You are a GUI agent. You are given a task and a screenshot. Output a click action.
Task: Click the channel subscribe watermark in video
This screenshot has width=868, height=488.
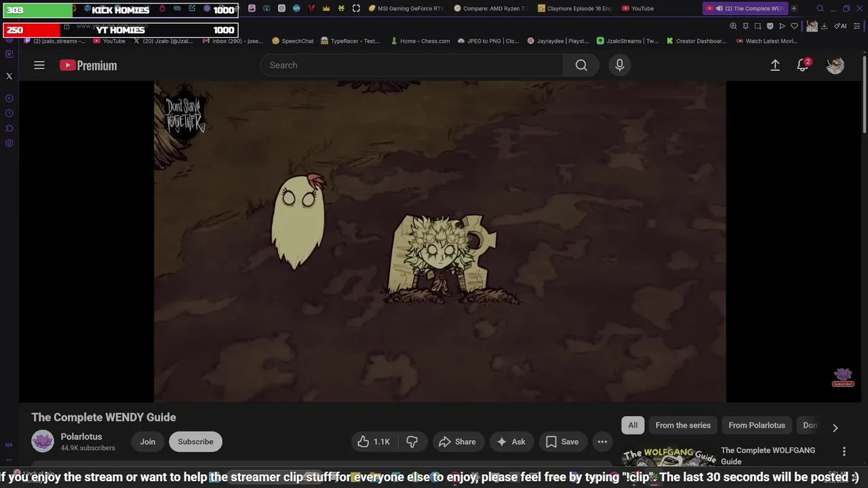click(x=843, y=378)
